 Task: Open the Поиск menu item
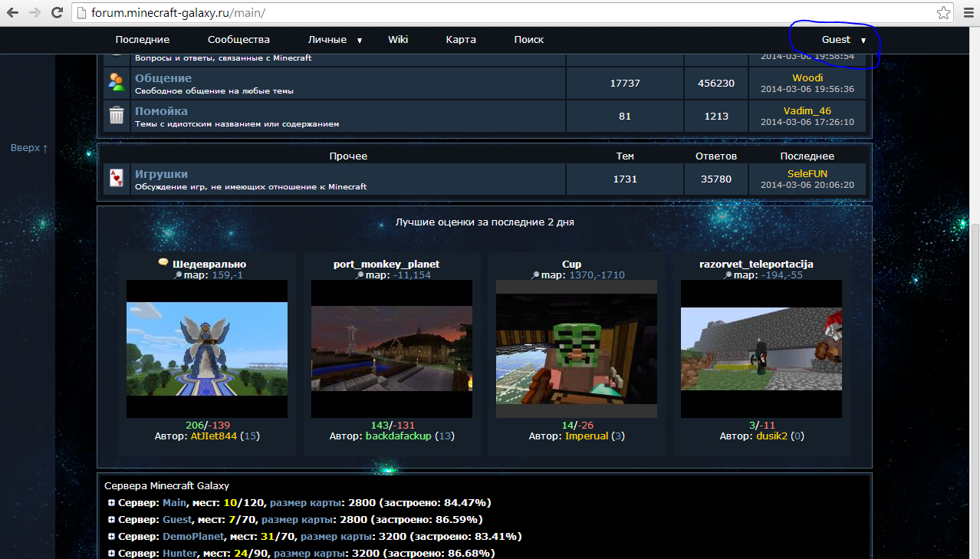(x=529, y=40)
